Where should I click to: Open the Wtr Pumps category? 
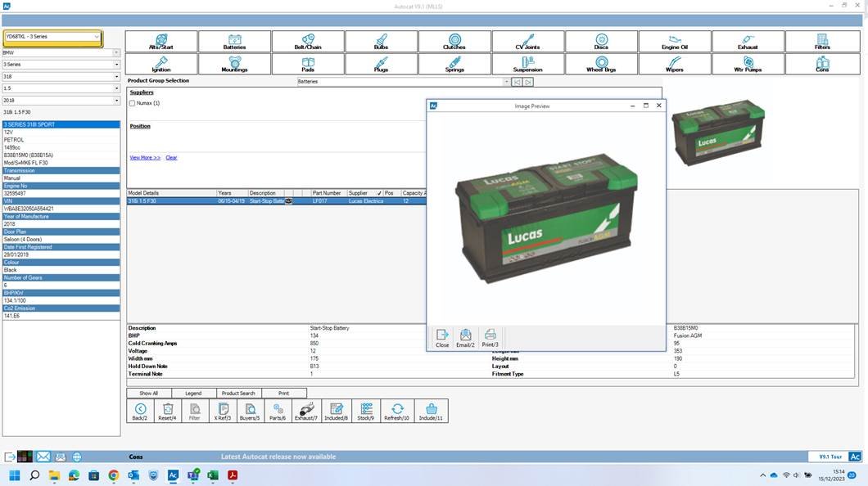click(x=748, y=64)
